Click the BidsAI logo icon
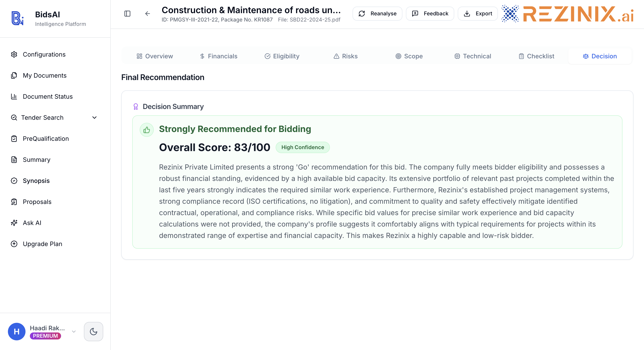 click(18, 18)
